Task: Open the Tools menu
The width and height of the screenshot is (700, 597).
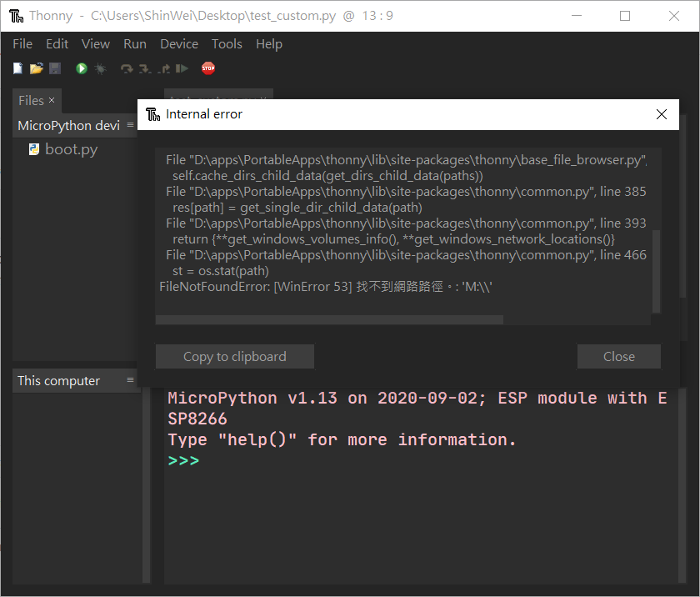Action: point(227,43)
